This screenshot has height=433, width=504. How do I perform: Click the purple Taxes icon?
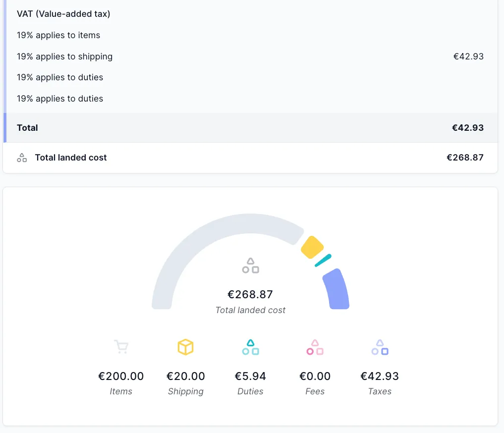click(380, 347)
